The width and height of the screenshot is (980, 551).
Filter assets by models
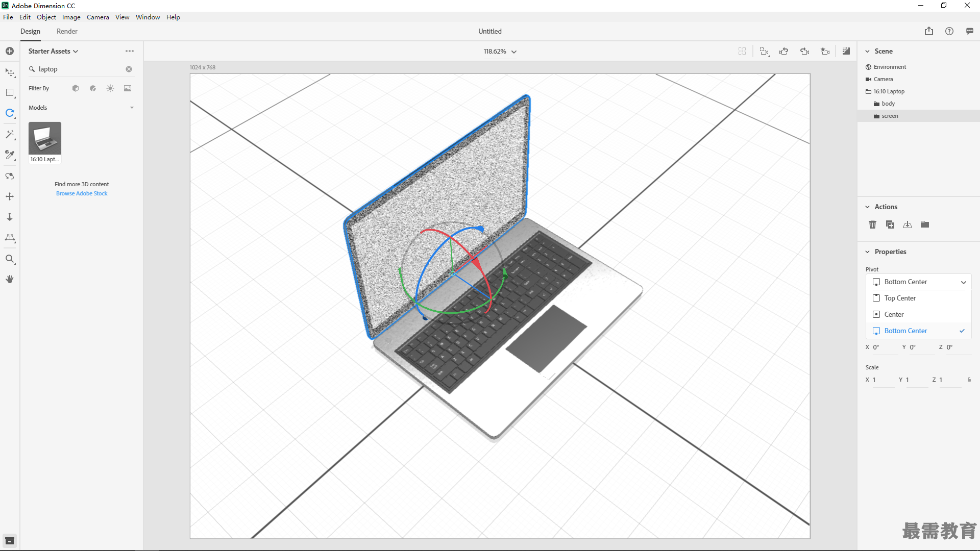(x=76, y=88)
